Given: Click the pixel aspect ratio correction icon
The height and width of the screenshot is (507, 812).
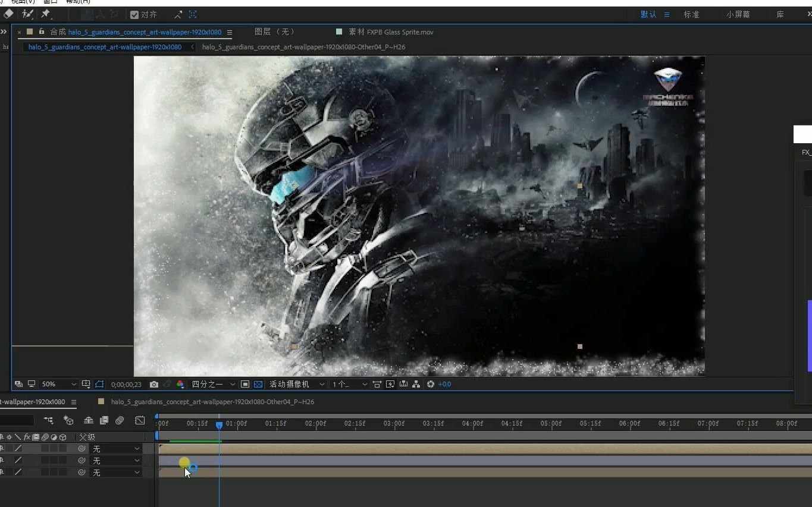Looking at the screenshot, I should [377, 384].
